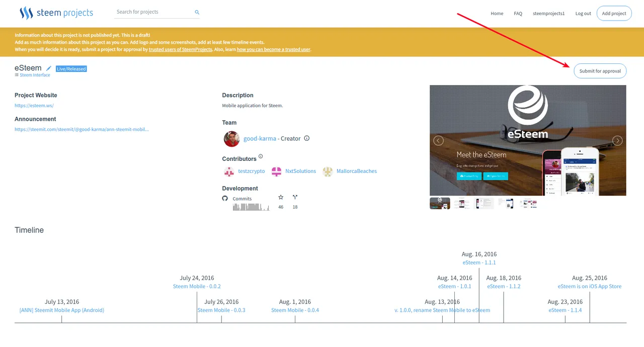The width and height of the screenshot is (644, 347).
Task: Open timeline event [ANN] Steemit Mobile App (Android)
Action: pos(62,310)
